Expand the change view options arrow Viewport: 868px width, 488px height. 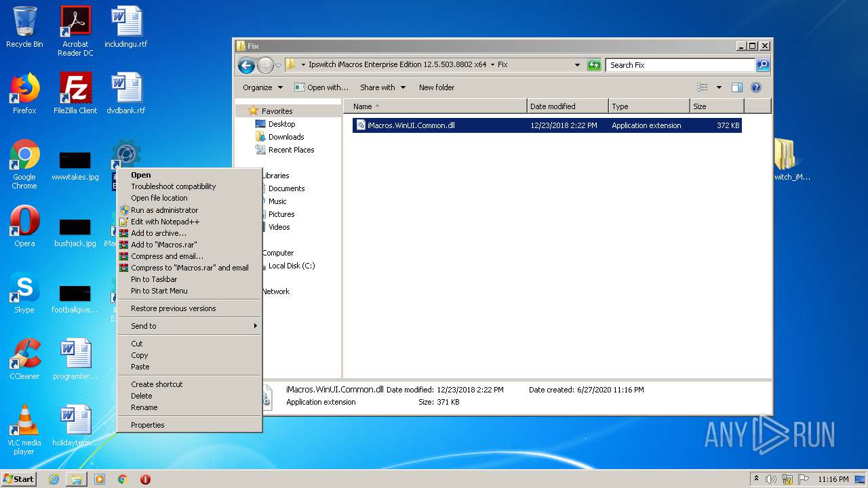click(719, 87)
